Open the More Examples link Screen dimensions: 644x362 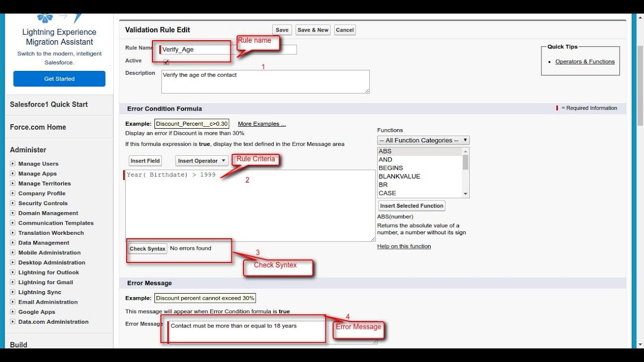(262, 124)
